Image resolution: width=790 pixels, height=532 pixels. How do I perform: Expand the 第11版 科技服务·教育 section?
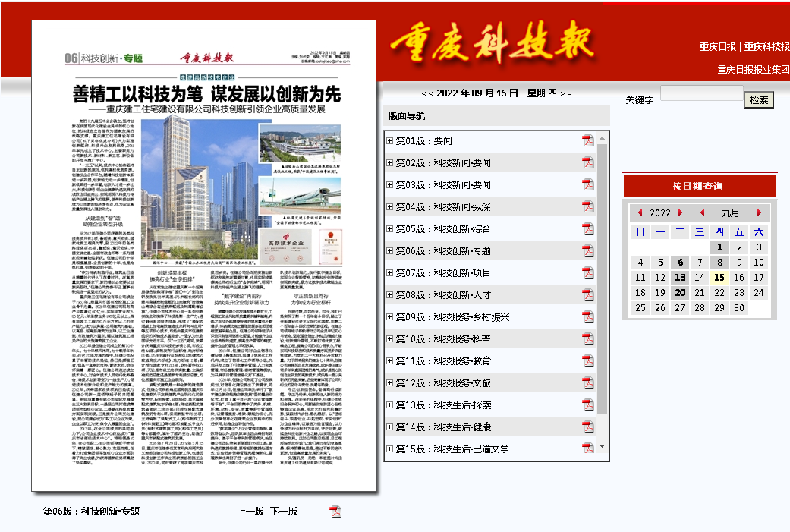point(389,360)
